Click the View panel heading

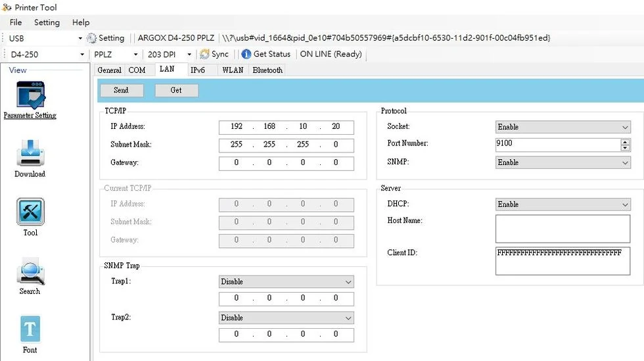pyautogui.click(x=18, y=70)
